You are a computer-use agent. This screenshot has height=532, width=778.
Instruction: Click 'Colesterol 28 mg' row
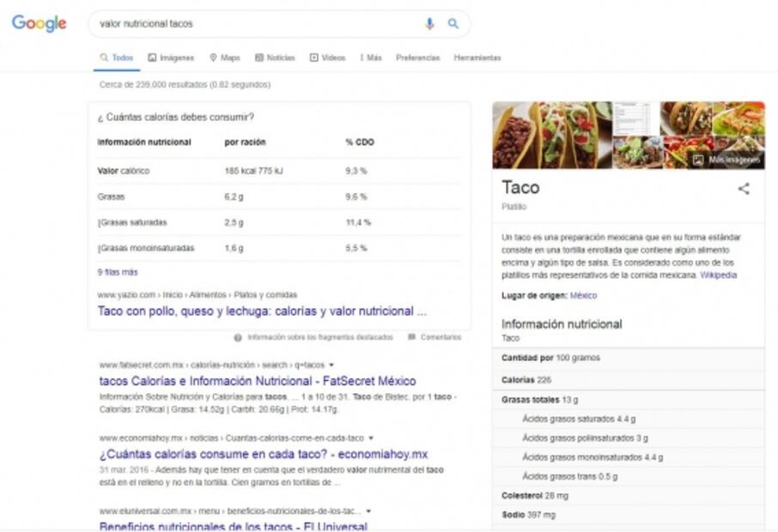coord(629,496)
